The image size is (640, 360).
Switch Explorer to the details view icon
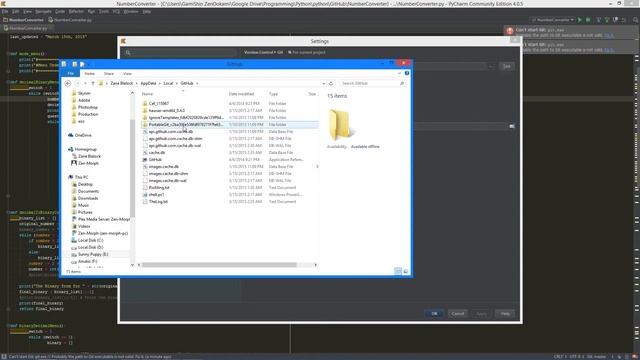click(398, 271)
